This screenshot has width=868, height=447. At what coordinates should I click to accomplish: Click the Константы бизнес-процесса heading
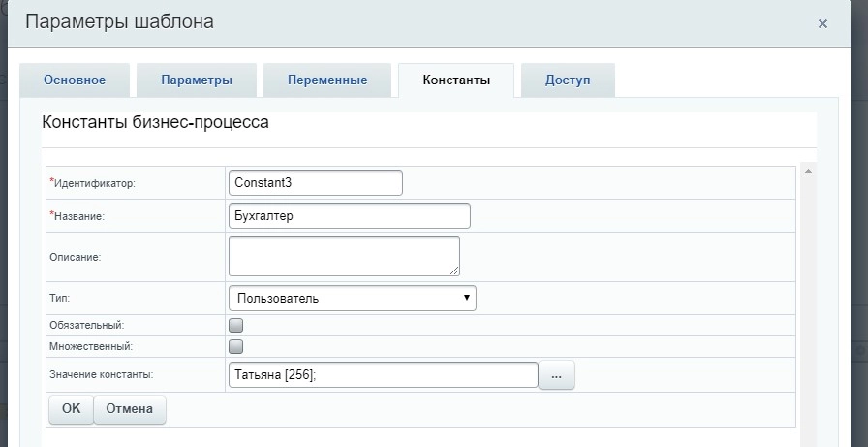(x=156, y=122)
